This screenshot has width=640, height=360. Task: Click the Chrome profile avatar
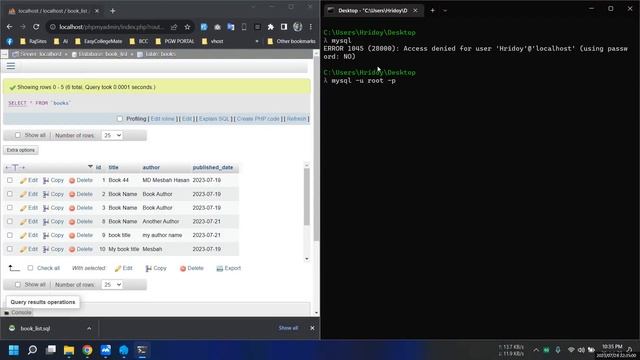[x=298, y=27]
